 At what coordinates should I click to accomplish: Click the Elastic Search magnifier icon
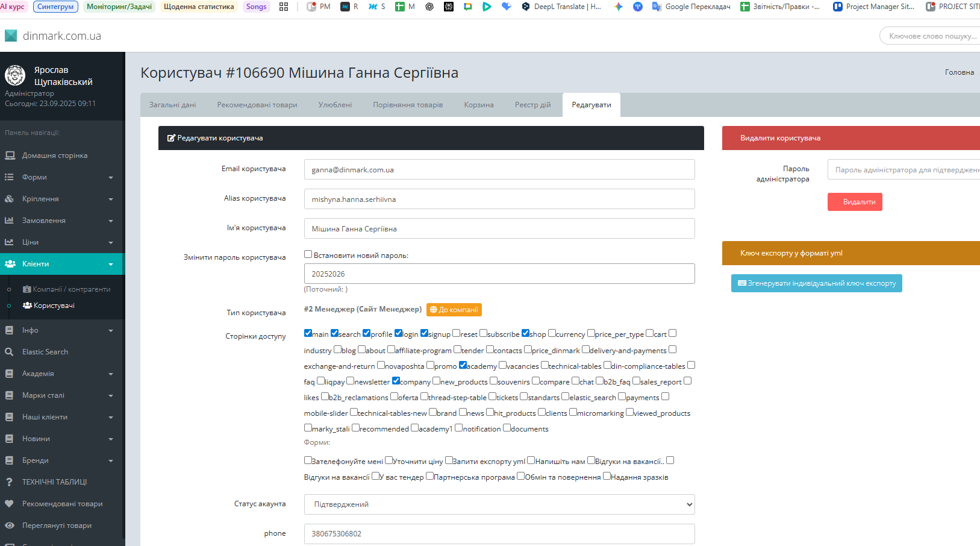pyautogui.click(x=9, y=352)
